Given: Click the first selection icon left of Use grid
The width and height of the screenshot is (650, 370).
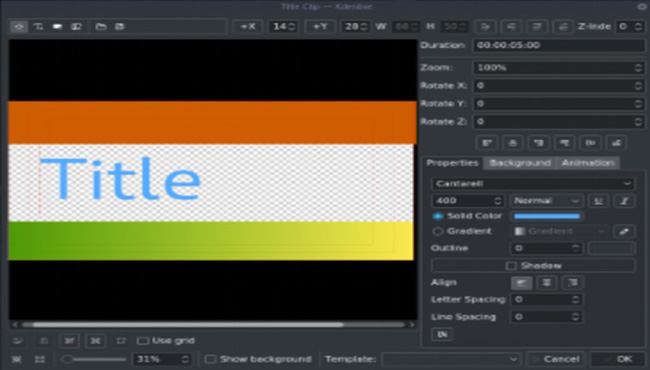Looking at the screenshot, I should click(x=17, y=341).
